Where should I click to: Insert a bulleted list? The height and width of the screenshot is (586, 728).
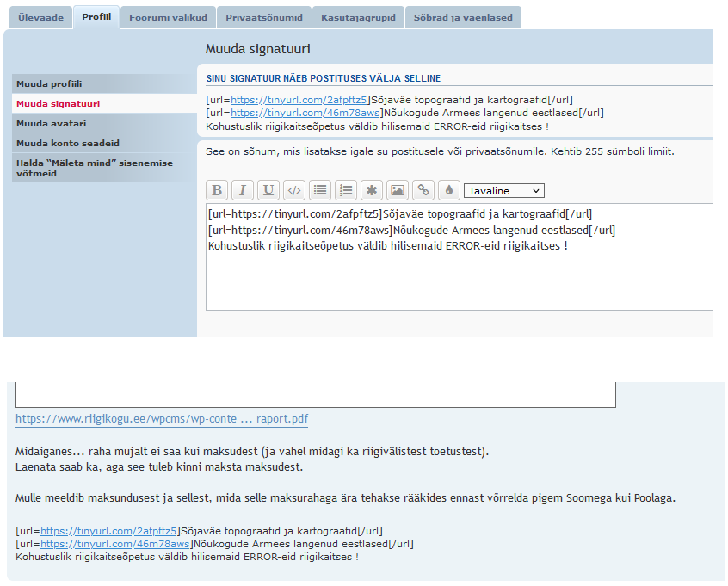click(x=320, y=190)
